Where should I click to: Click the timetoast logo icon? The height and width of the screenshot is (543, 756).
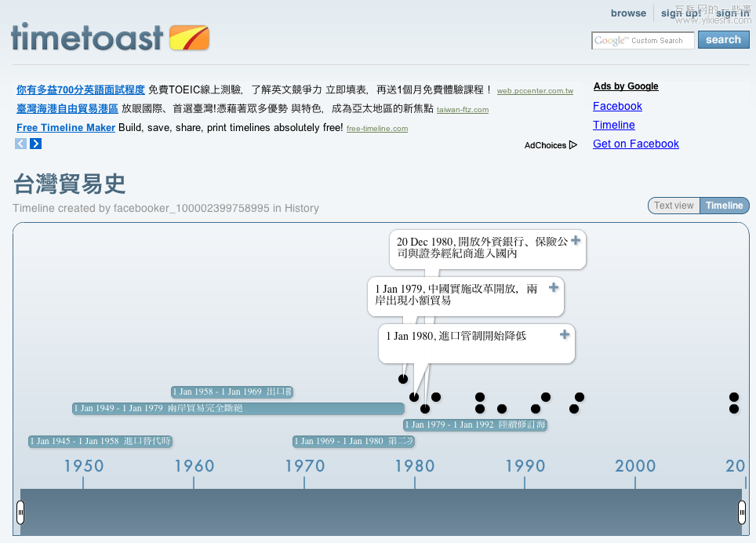coord(189,38)
